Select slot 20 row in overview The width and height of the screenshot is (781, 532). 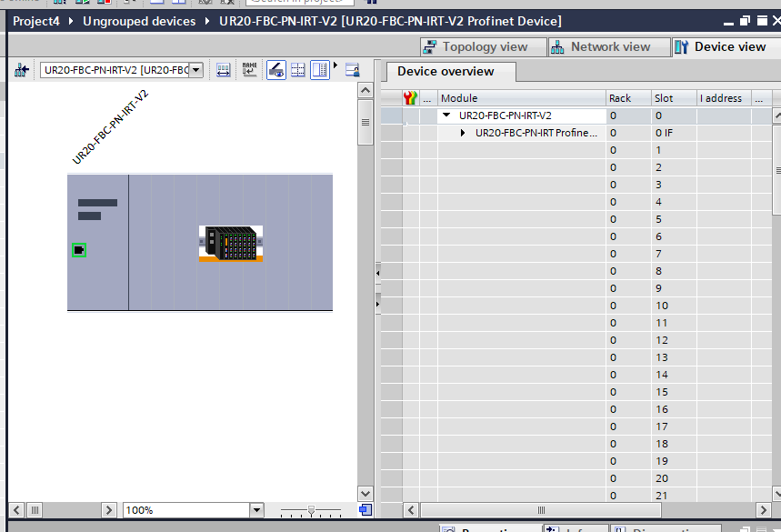coord(576,478)
